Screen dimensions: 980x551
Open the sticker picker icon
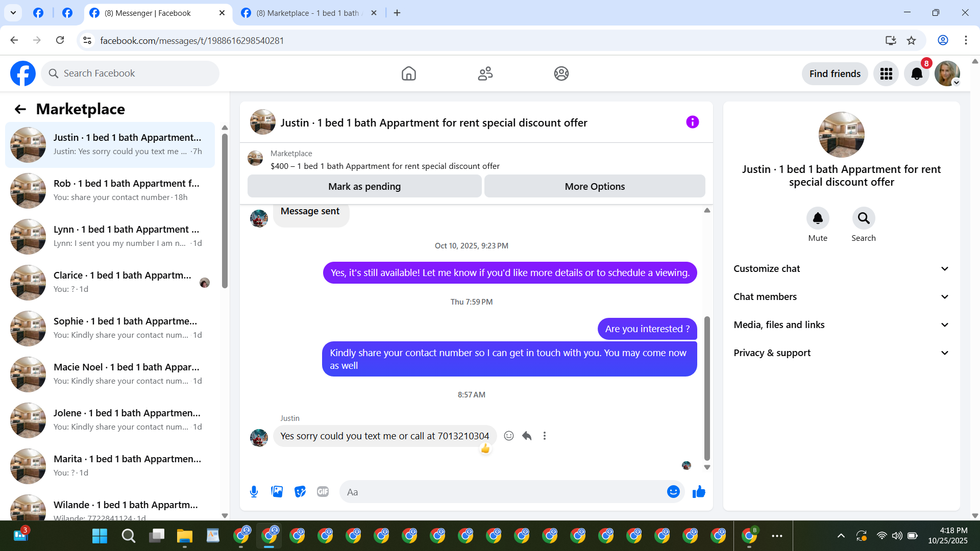coord(300,492)
